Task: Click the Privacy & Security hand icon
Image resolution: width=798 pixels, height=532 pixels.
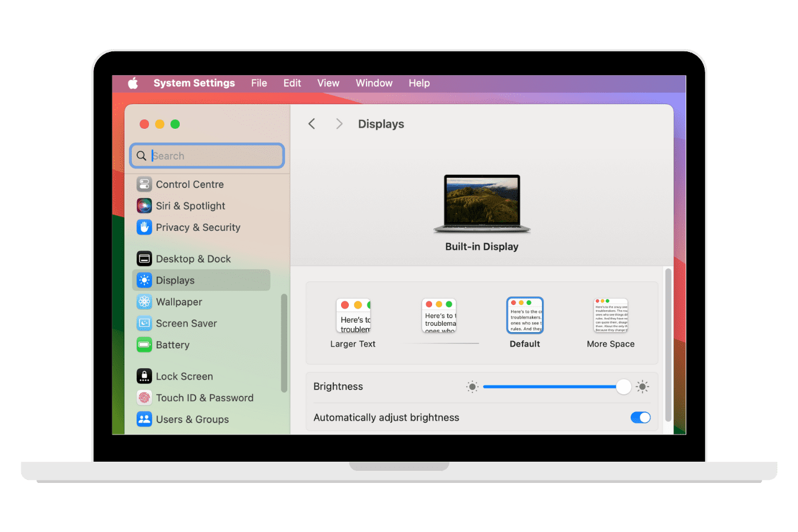Action: tap(144, 227)
